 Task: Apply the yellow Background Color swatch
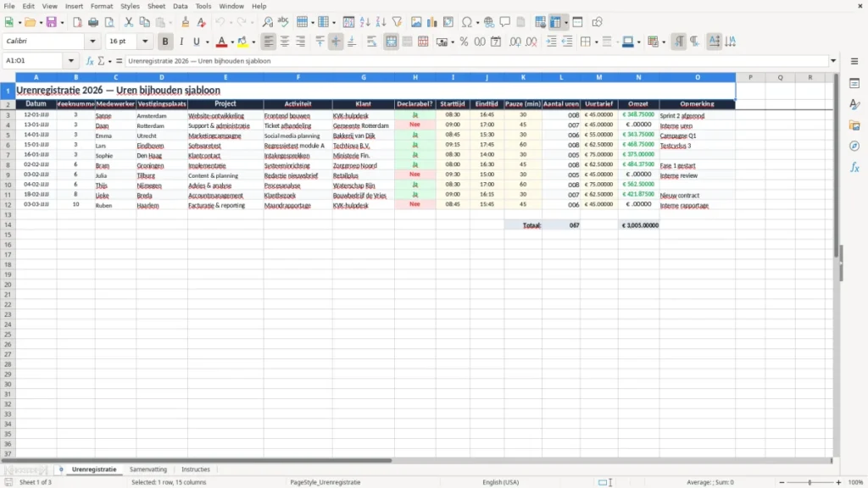coord(242,42)
